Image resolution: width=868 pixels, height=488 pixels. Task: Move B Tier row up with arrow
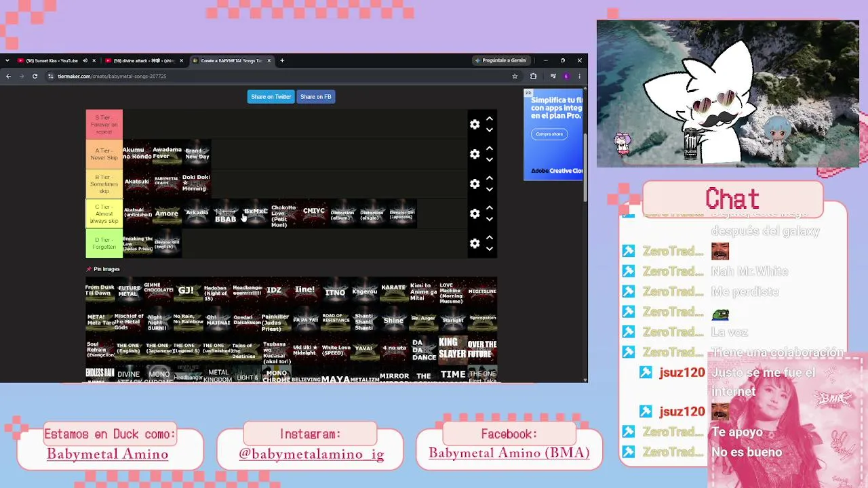pos(489,178)
